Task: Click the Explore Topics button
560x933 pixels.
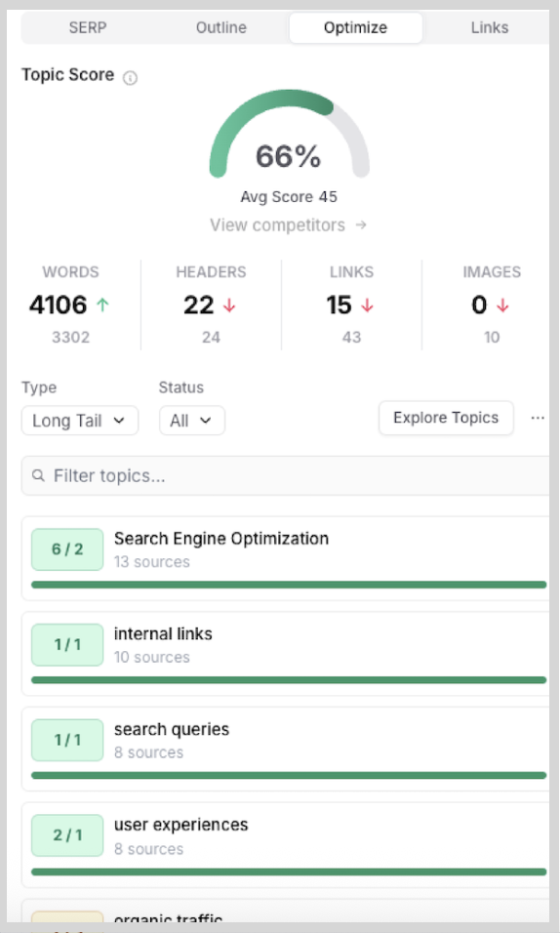Action: [446, 418]
